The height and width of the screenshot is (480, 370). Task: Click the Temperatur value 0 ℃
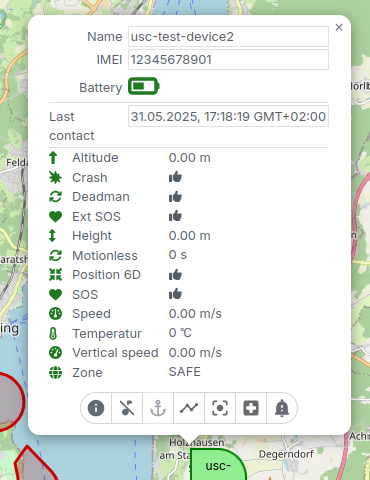pos(180,333)
